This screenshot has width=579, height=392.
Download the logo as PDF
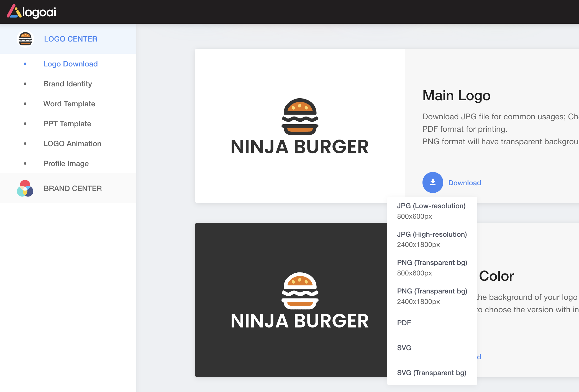tap(404, 323)
